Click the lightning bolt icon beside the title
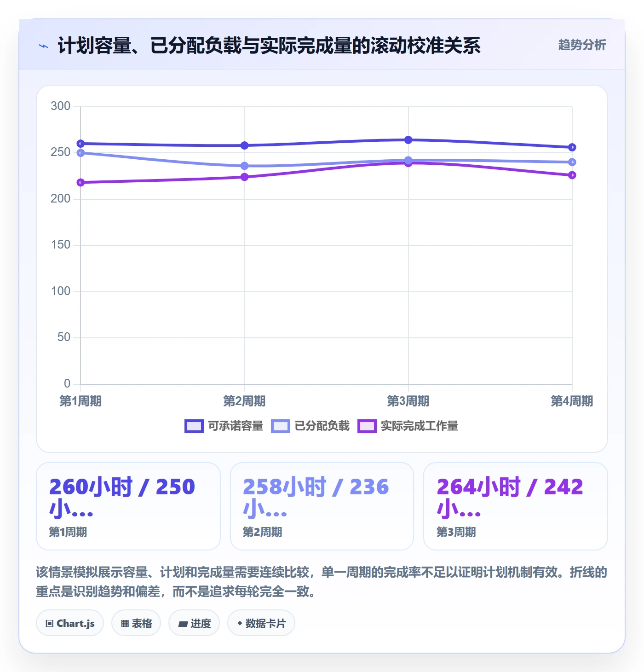Screen dimensions: 644x672 pos(44,46)
